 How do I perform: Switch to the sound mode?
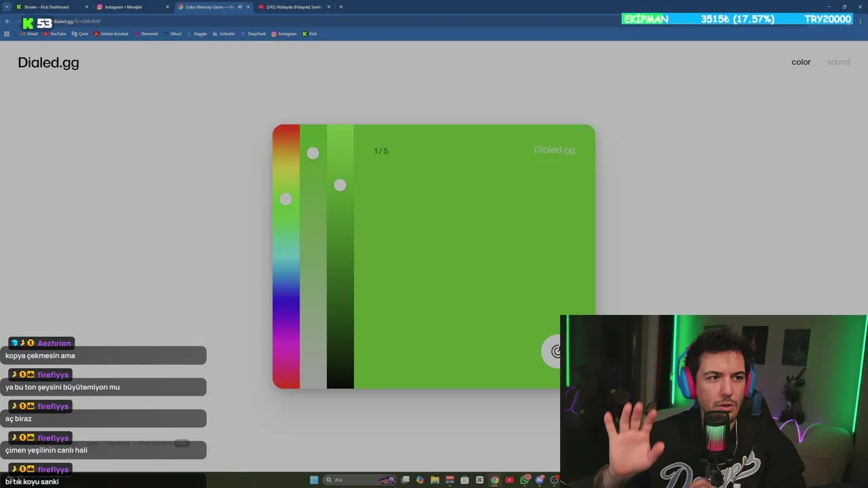838,62
